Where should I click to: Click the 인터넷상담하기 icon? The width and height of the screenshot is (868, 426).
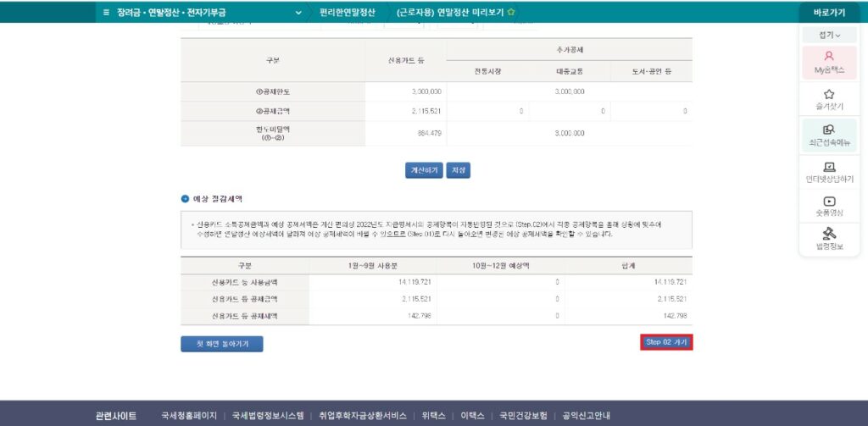829,167
